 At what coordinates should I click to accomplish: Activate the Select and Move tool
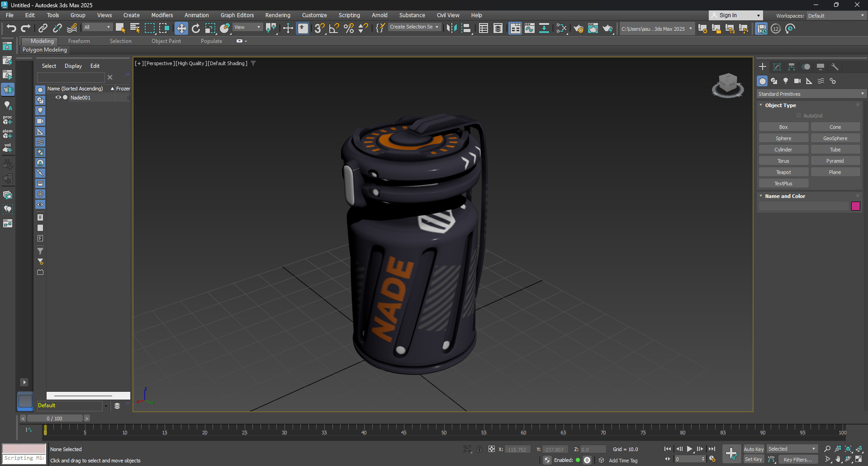[181, 28]
